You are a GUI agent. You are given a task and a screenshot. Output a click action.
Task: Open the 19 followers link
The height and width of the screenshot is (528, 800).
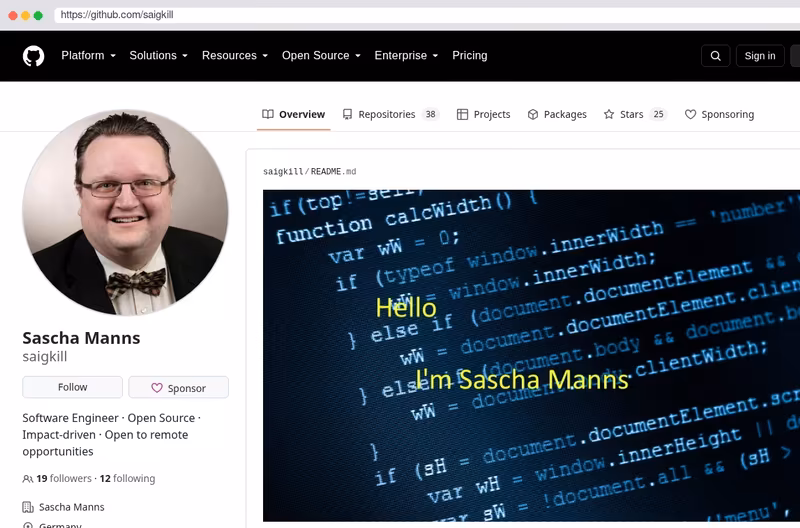(x=64, y=479)
